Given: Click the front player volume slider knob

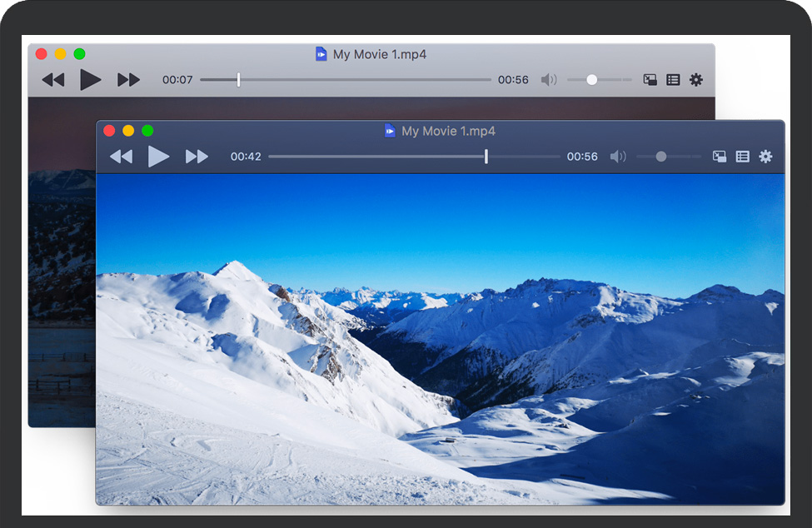Looking at the screenshot, I should 661,157.
